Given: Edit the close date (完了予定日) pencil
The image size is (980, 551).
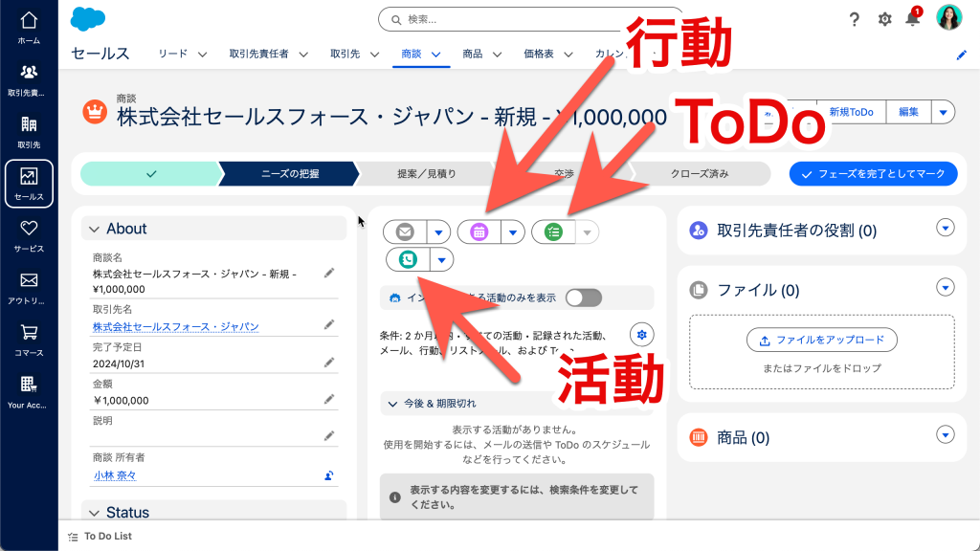Looking at the screenshot, I should coord(329,363).
